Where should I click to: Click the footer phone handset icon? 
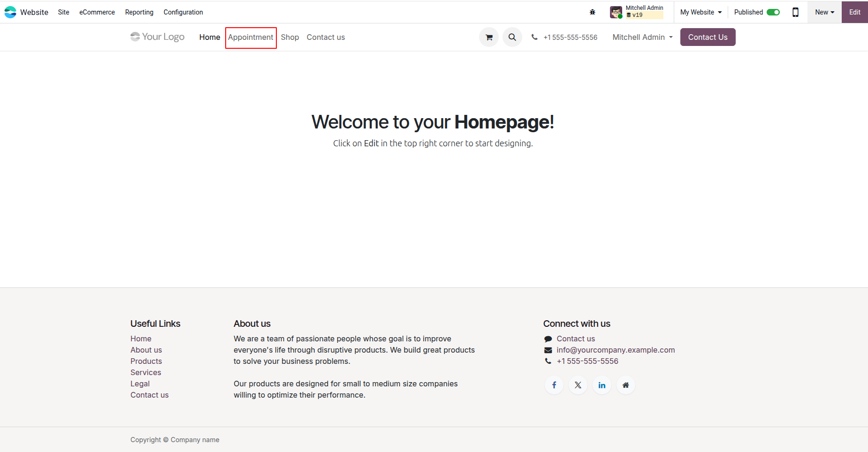(548, 361)
